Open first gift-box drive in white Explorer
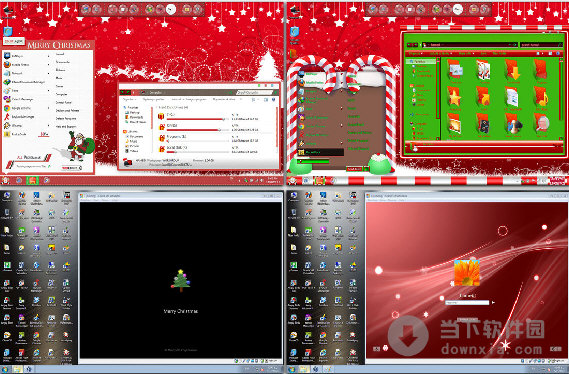The height and width of the screenshot is (374, 569). 161,116
